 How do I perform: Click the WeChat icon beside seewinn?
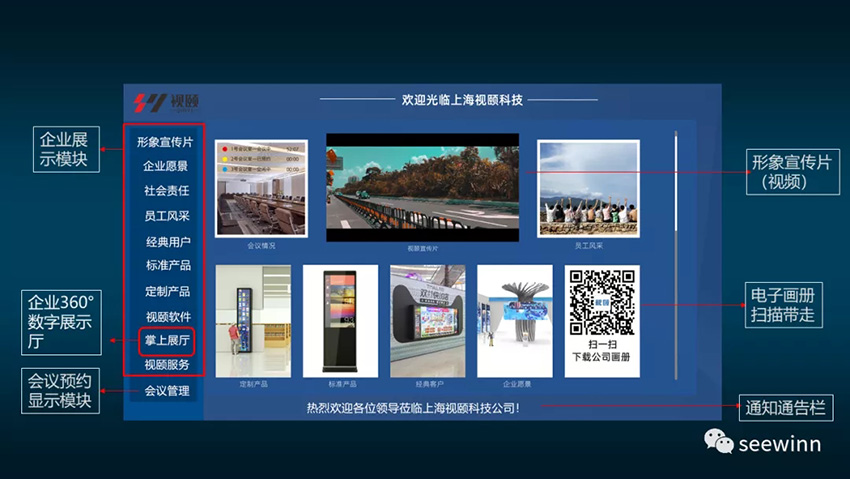coord(718,441)
